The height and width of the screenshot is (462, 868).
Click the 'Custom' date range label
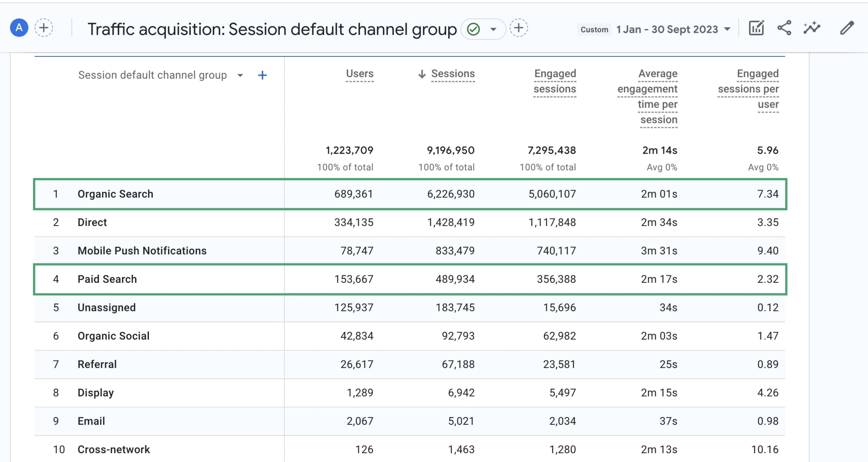pyautogui.click(x=594, y=30)
